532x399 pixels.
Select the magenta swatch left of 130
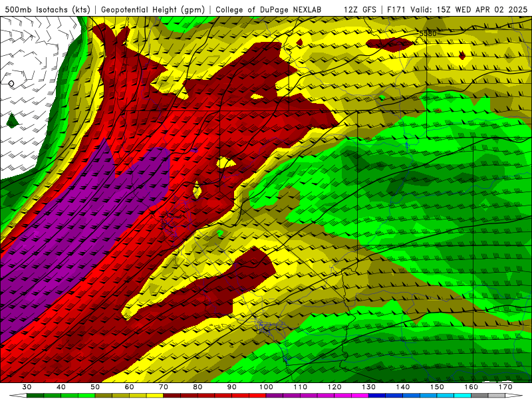point(360,396)
